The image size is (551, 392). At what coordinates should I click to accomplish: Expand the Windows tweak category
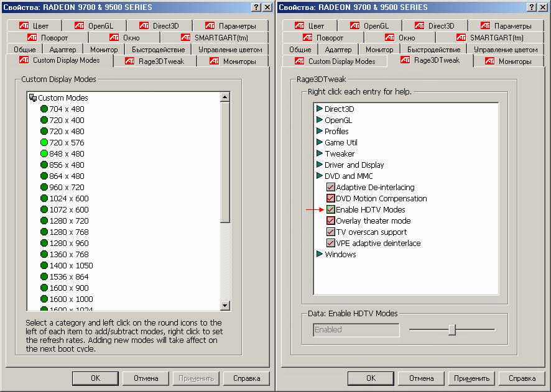click(320, 255)
